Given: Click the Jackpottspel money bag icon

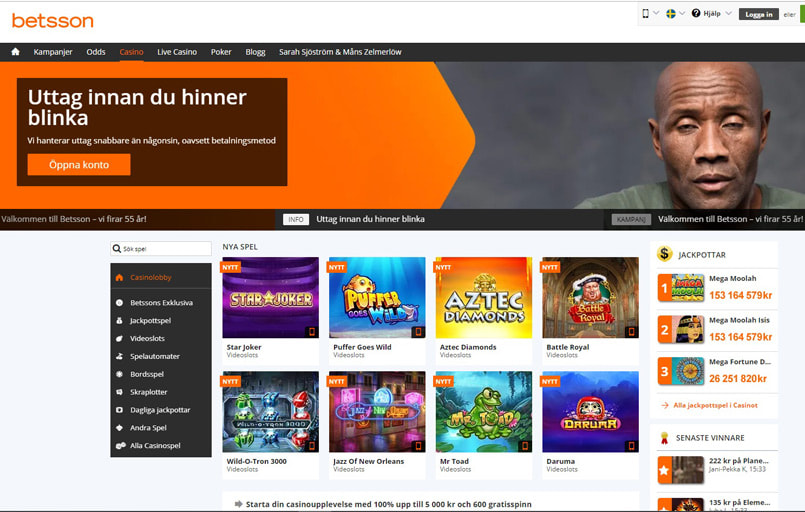Looking at the screenshot, I should point(120,321).
